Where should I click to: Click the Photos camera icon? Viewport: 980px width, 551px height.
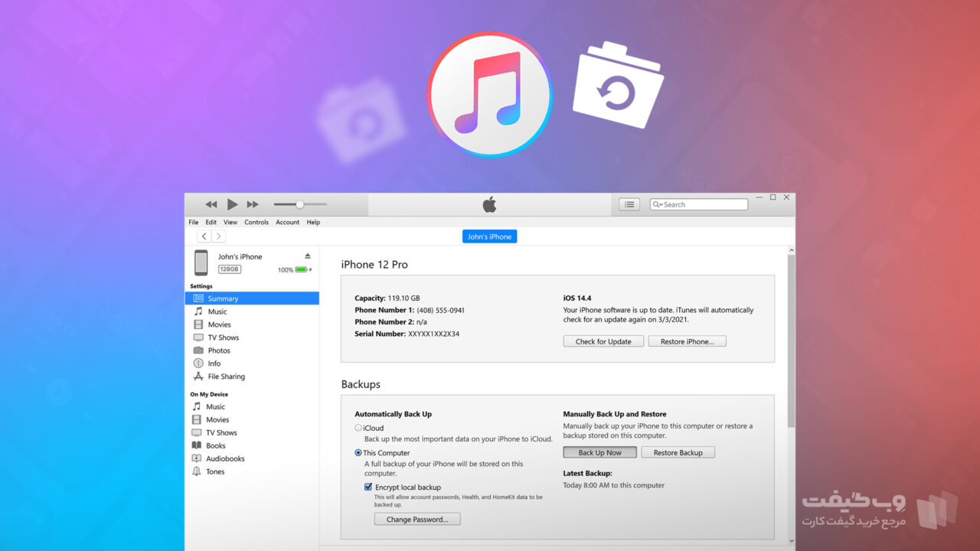[198, 350]
